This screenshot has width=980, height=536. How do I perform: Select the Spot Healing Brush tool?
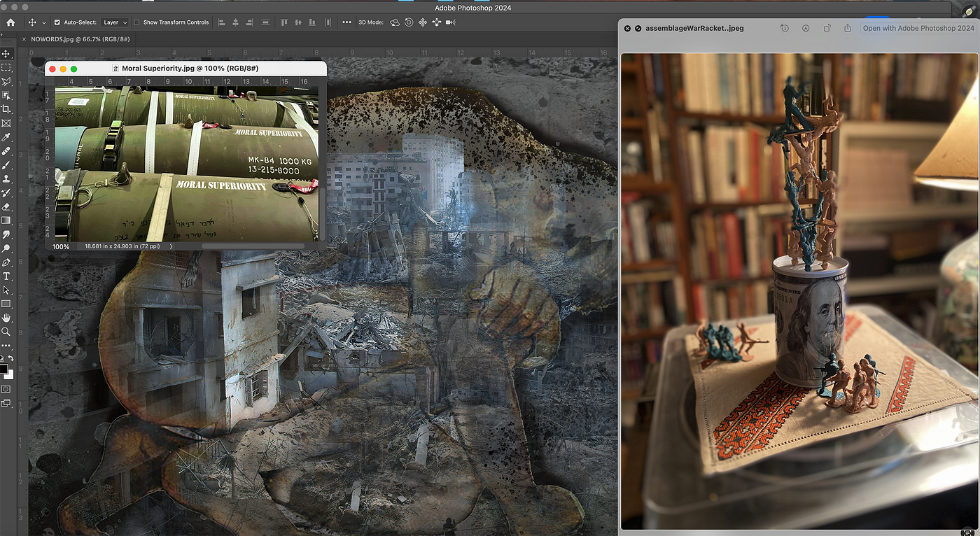[x=6, y=151]
